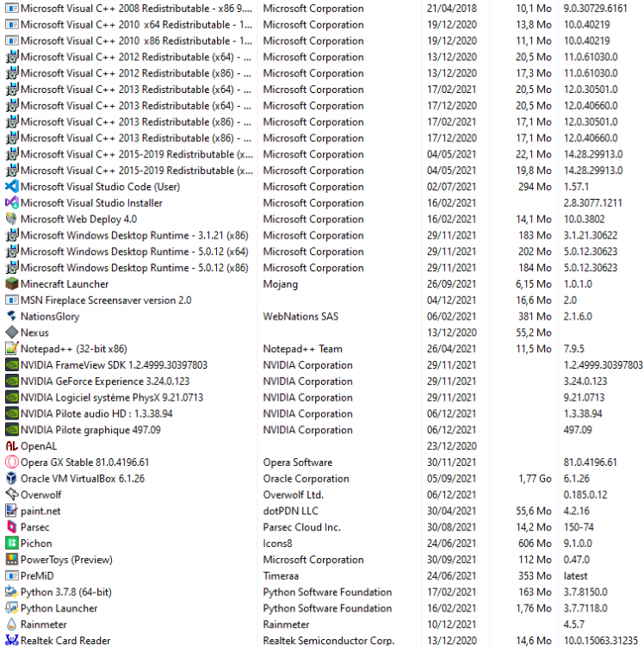Select the Minecraft Launcher program name
Screen dimensions: 644x646
65,284
